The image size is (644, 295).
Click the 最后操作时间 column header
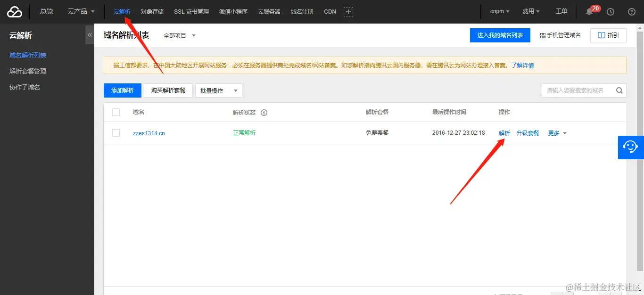click(449, 112)
